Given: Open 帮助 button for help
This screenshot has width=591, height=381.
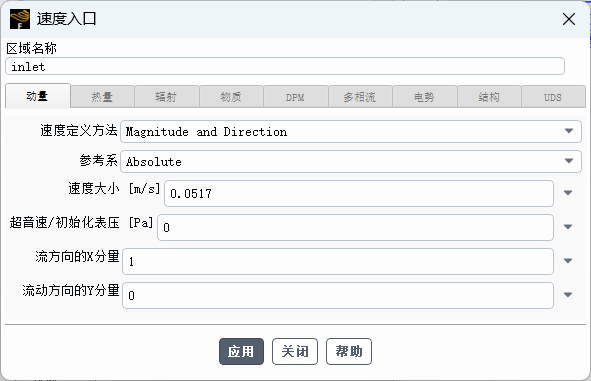Looking at the screenshot, I should [x=349, y=351].
